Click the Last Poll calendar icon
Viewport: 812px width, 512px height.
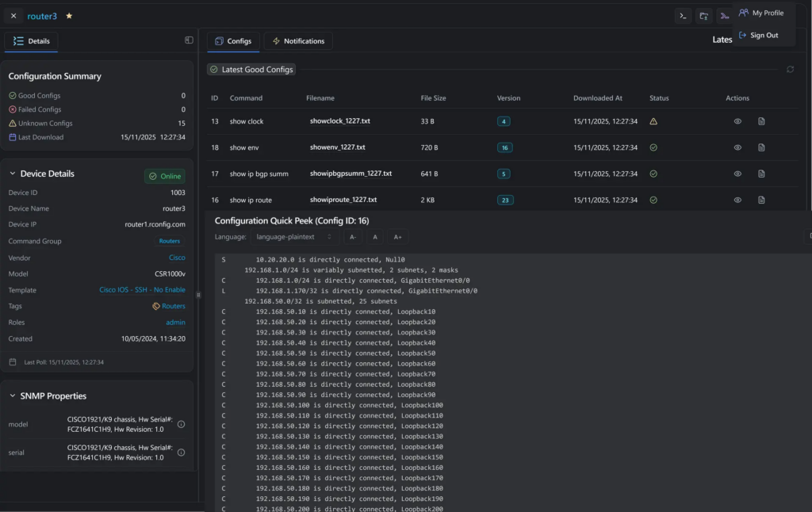pos(13,362)
